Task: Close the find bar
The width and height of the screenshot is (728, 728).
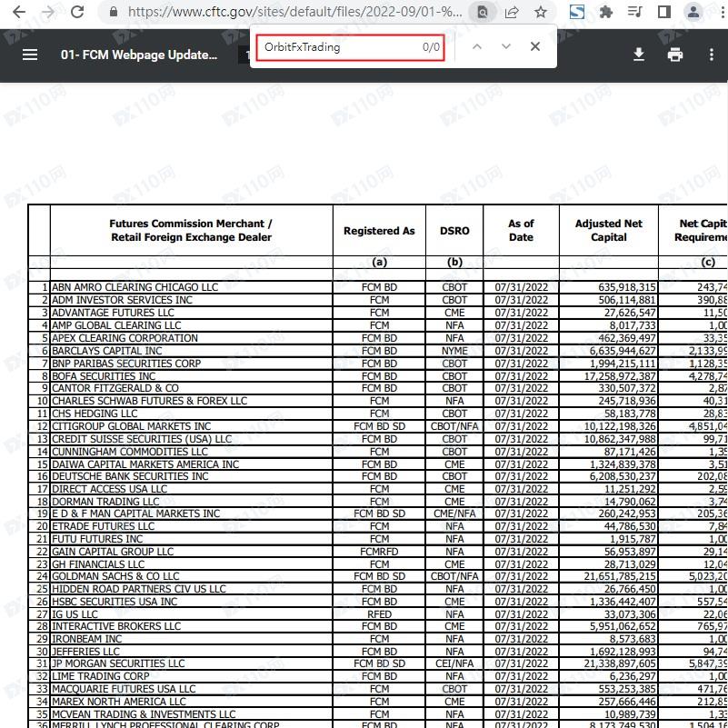Action: 535,46
